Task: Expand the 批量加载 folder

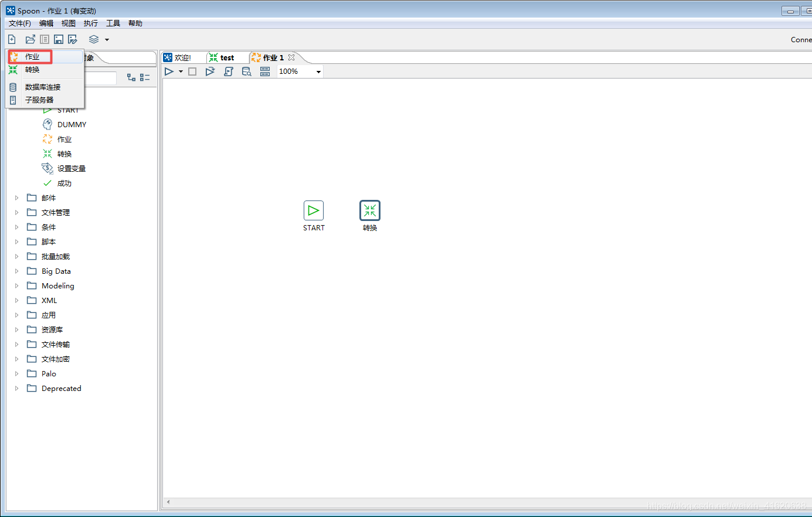Action: point(16,257)
